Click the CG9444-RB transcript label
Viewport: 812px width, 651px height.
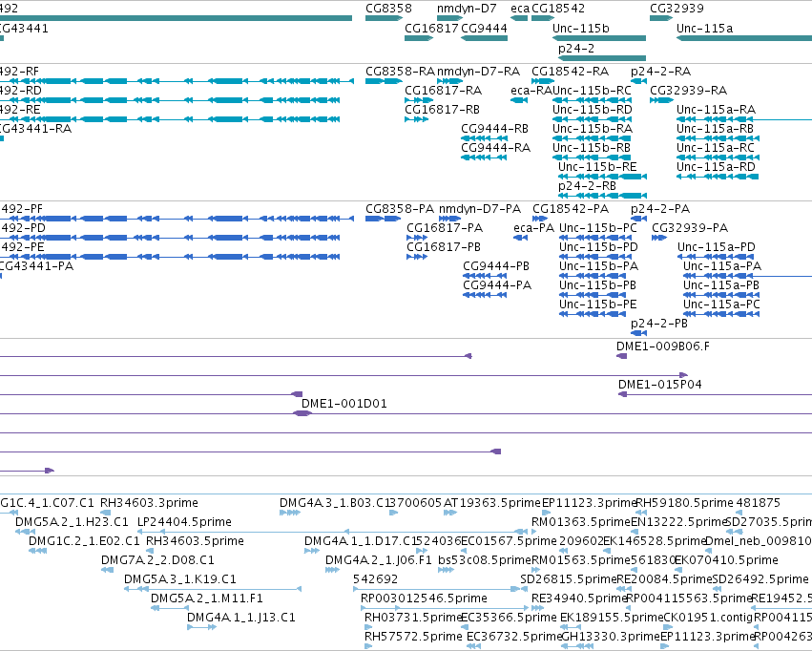[x=494, y=129]
